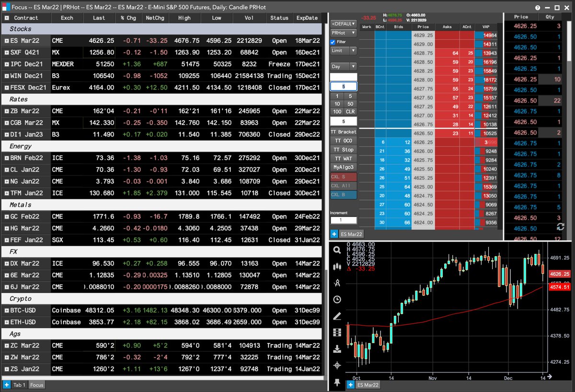Click the header icon left of Contract column
This screenshot has height=392, width=575.
[x=6, y=18]
